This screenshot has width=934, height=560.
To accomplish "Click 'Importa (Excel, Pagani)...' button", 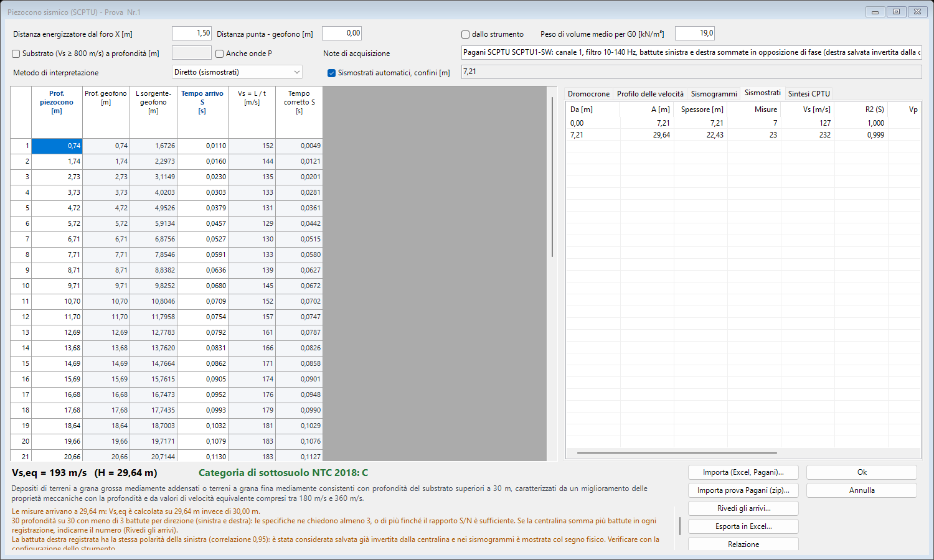I will point(743,472).
